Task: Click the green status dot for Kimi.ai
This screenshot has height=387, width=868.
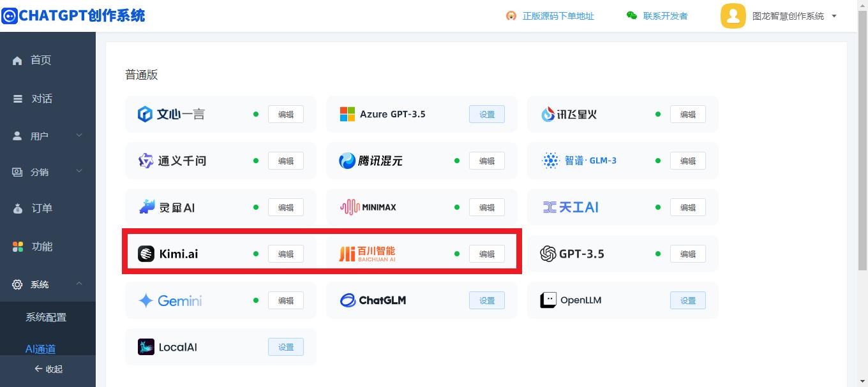Action: coord(256,254)
